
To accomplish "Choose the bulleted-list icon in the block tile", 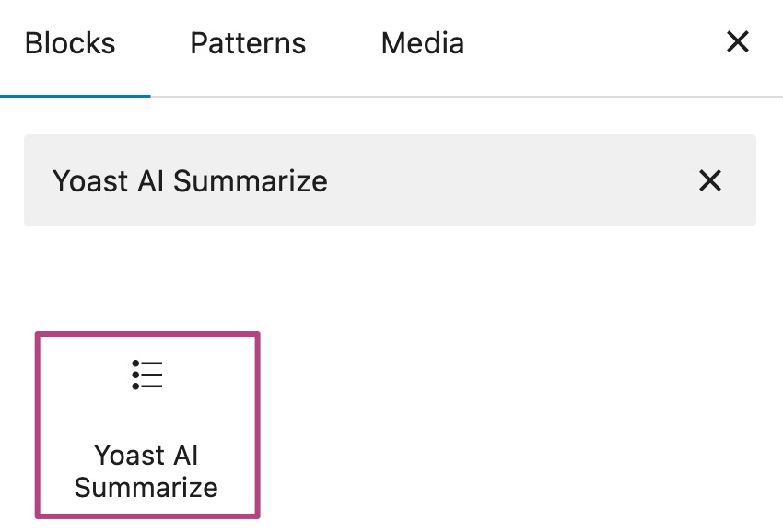I will click(x=147, y=375).
